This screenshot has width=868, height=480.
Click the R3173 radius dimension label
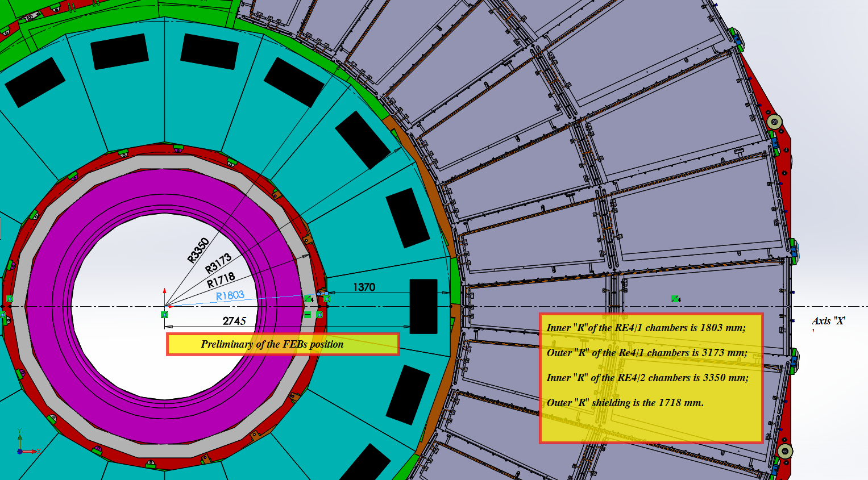(218, 262)
